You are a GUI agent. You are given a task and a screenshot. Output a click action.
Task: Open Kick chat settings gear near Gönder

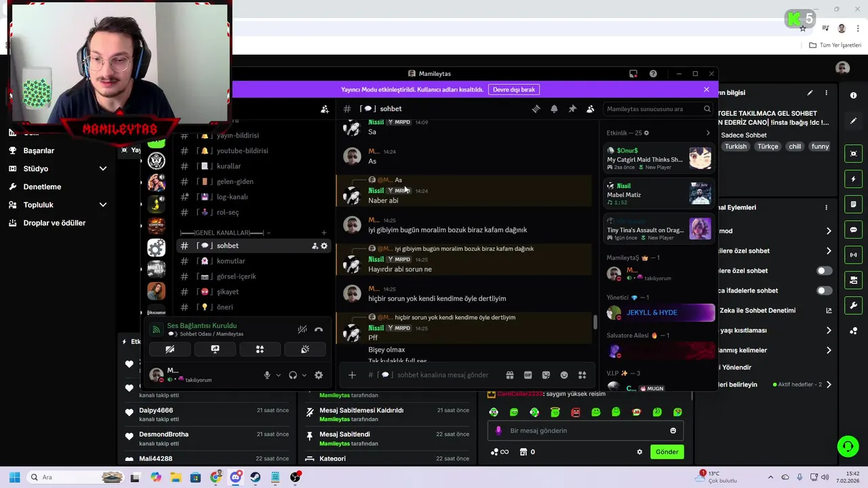click(639, 452)
